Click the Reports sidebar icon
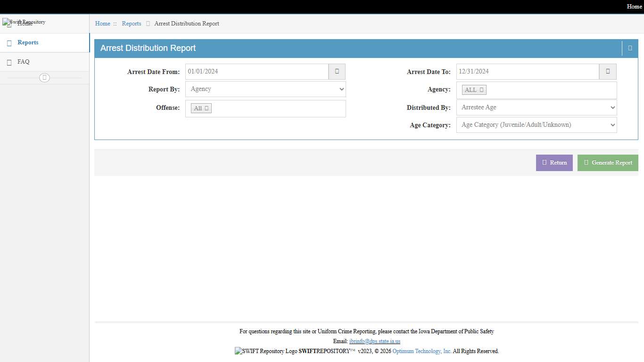This screenshot has height=362, width=644. tap(9, 43)
